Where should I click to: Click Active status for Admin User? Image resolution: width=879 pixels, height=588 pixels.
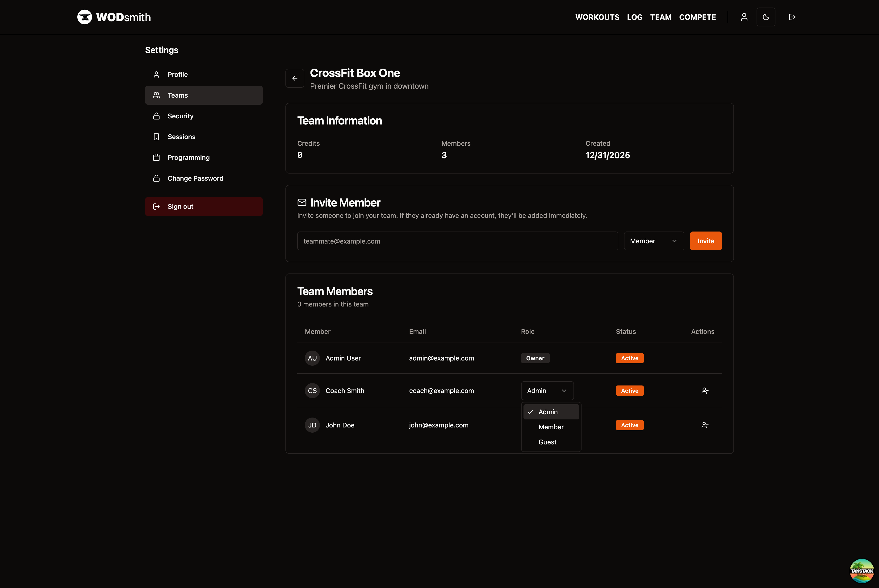629,358
